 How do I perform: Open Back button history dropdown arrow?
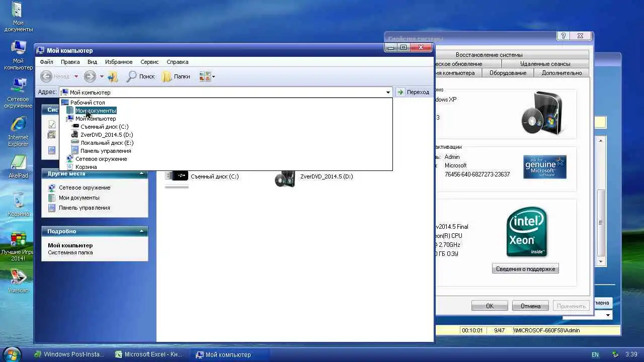pos(76,76)
